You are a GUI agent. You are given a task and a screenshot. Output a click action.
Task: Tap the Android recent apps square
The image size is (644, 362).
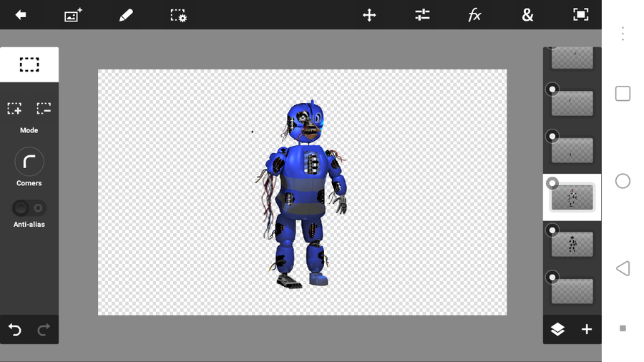coord(623,94)
